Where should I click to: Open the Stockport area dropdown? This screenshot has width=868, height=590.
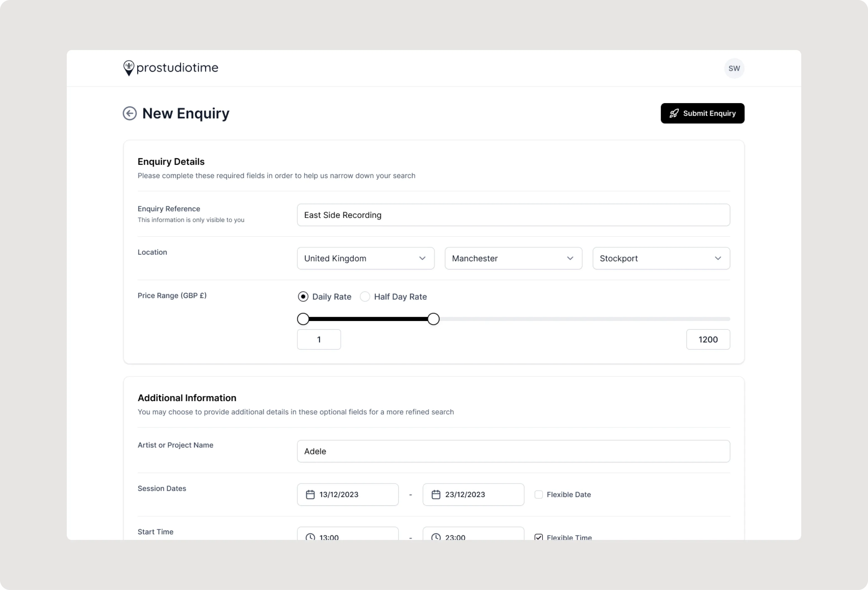(x=661, y=258)
